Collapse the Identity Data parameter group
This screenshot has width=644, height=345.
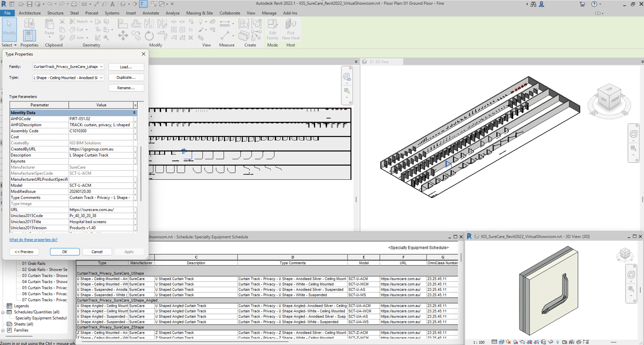click(x=134, y=113)
